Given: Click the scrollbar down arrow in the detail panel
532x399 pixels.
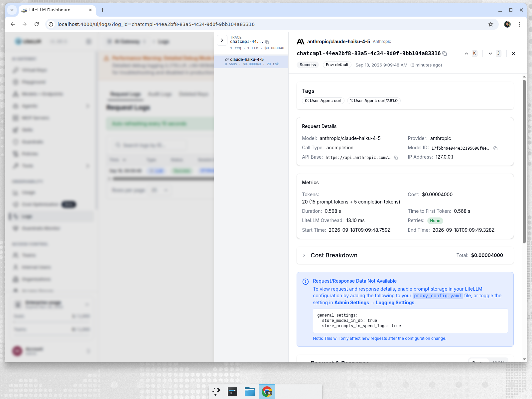Looking at the screenshot, I should [x=524, y=359].
